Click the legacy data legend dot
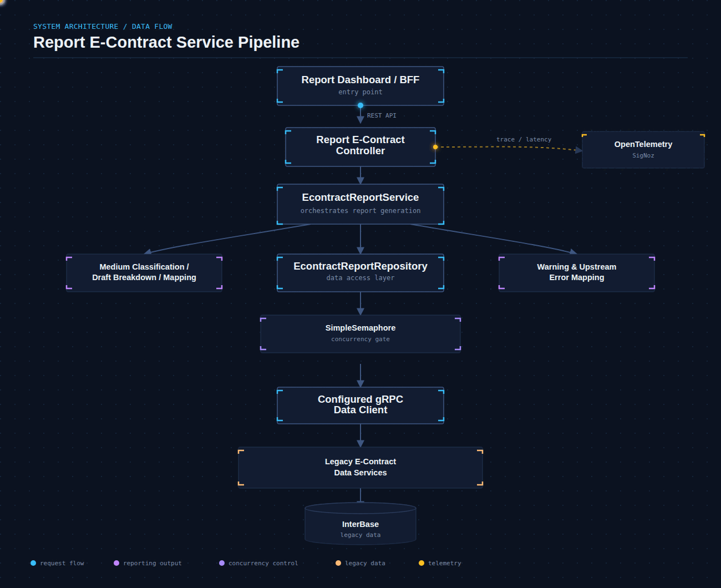 (338, 563)
